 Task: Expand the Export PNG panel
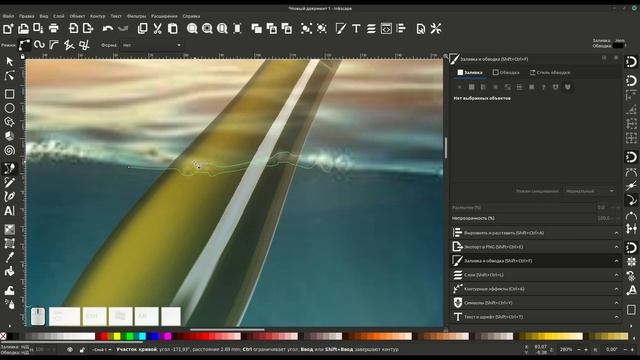pyautogui.click(x=536, y=247)
